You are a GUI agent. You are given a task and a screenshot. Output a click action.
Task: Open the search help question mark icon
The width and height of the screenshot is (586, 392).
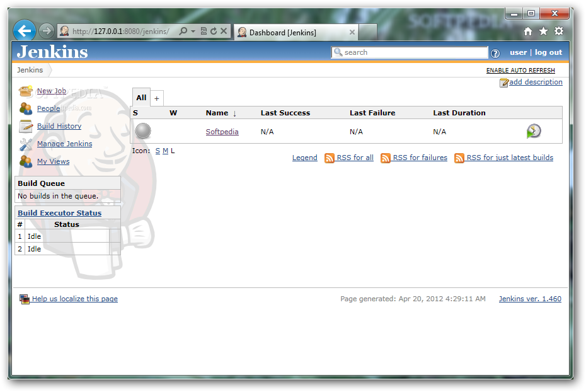pos(495,54)
